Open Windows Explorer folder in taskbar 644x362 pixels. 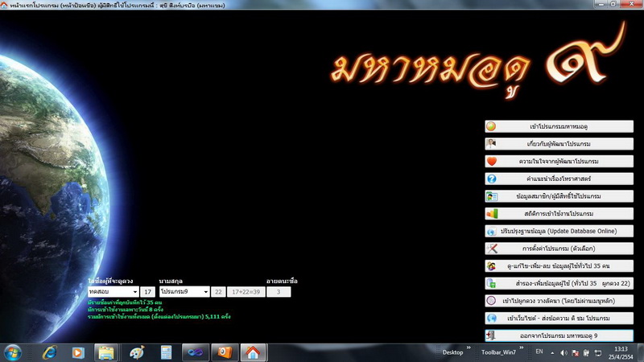pos(106,353)
